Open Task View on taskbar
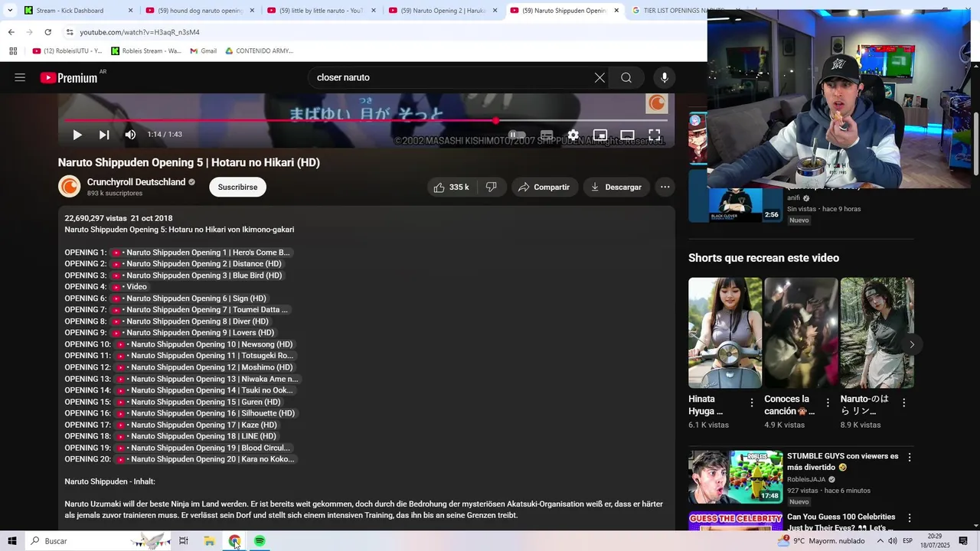Viewport: 980px width, 551px height. (x=184, y=541)
